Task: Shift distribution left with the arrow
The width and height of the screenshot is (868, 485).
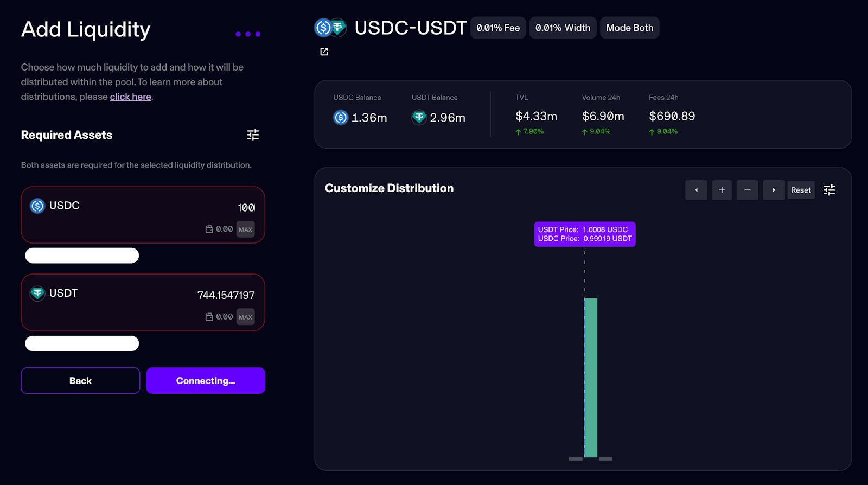Action: point(696,190)
